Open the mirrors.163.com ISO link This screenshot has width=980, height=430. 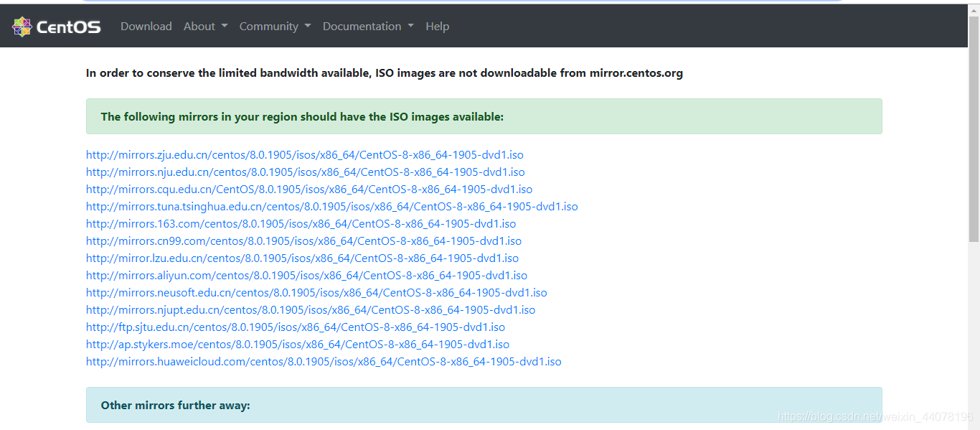301,224
